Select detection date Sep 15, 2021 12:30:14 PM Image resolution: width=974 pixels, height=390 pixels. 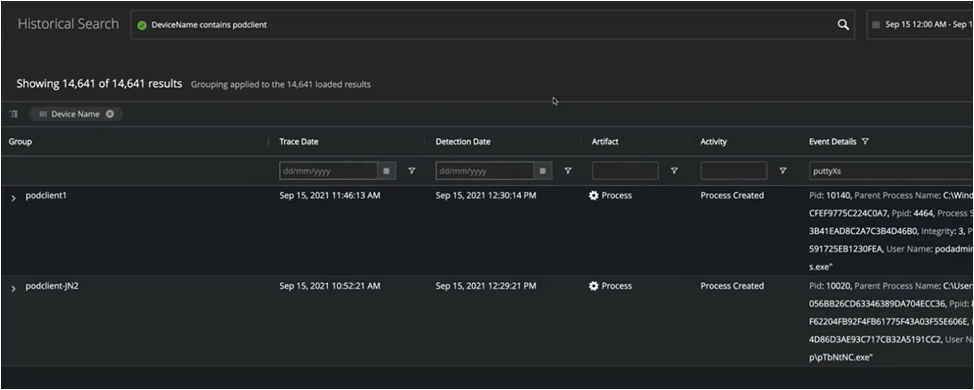pos(486,196)
